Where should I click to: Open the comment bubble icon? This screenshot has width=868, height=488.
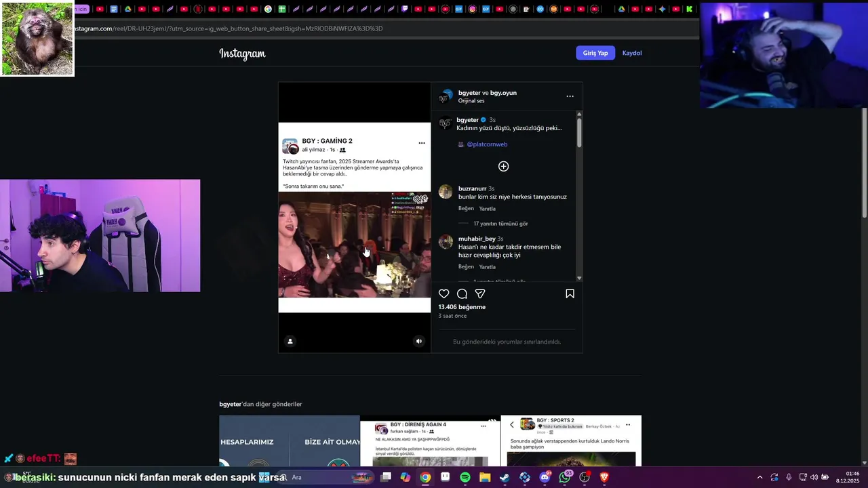click(462, 293)
